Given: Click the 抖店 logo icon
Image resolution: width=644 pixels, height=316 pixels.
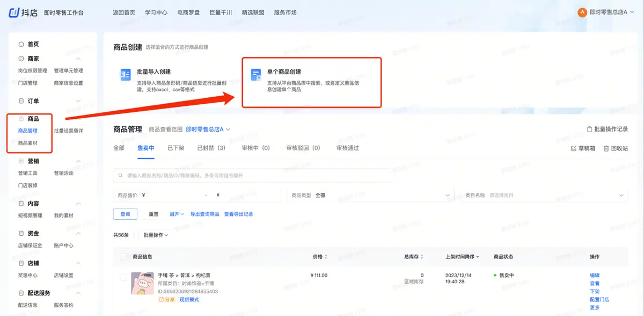Looking at the screenshot, I should [14, 12].
